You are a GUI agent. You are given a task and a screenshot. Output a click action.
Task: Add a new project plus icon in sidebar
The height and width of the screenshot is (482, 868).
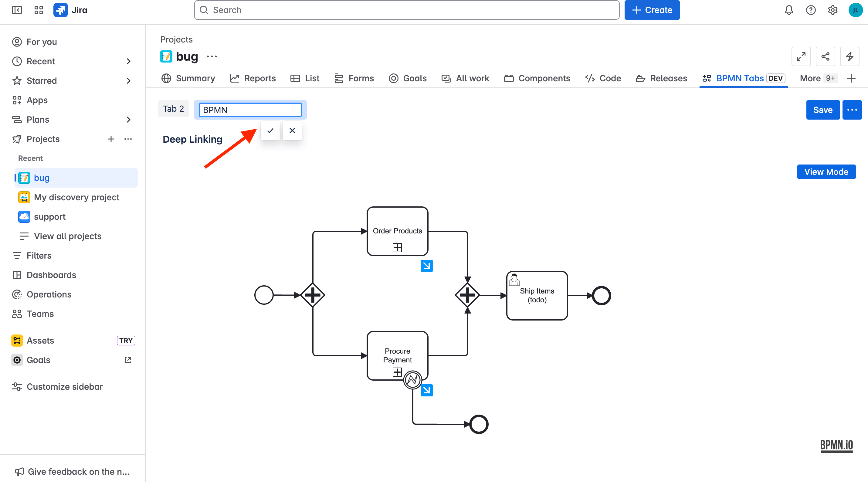pos(111,139)
